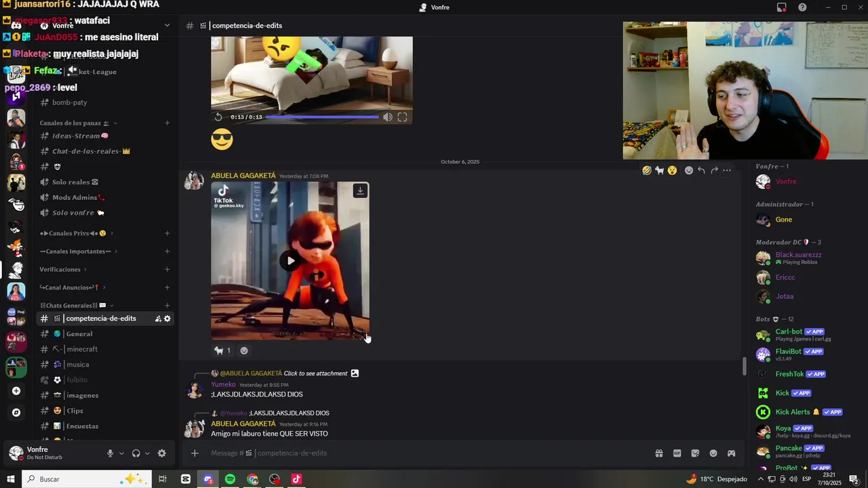The height and width of the screenshot is (488, 868).
Task: Open headphone output options arrow
Action: click(147, 453)
